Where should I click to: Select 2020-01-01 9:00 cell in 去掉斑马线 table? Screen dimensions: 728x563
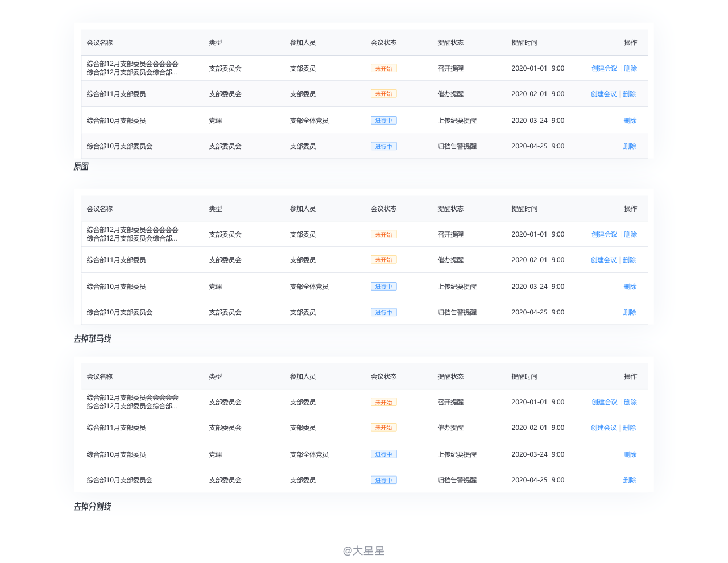coord(538,234)
